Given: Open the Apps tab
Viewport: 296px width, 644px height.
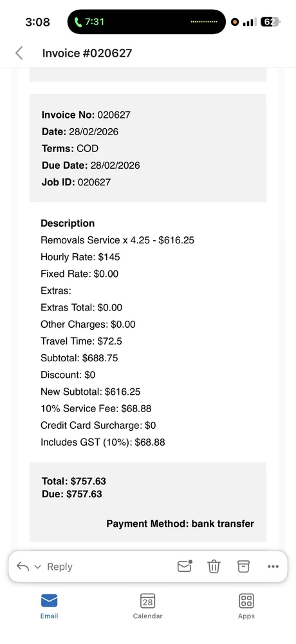Looking at the screenshot, I should [x=246, y=606].
